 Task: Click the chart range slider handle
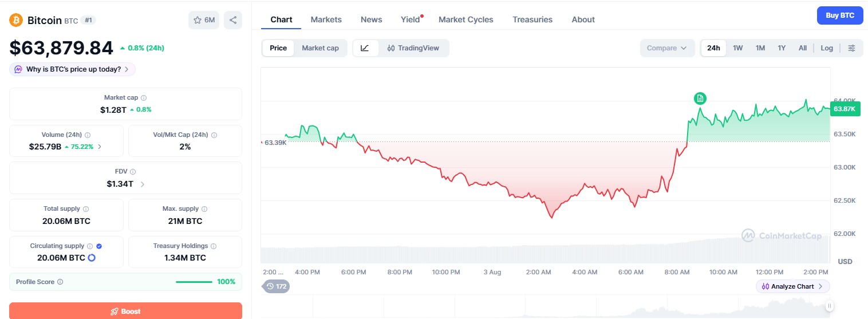829,306
